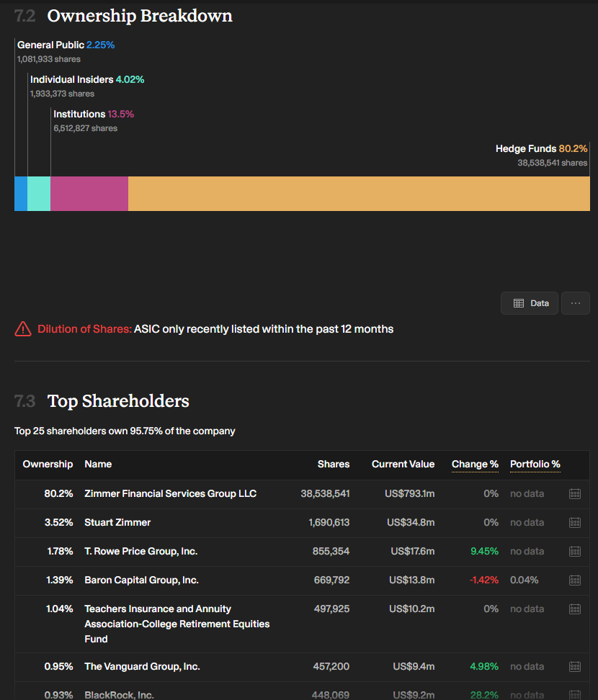Click the 497,925 shares cell
The width and height of the screenshot is (598, 700).
331,609
